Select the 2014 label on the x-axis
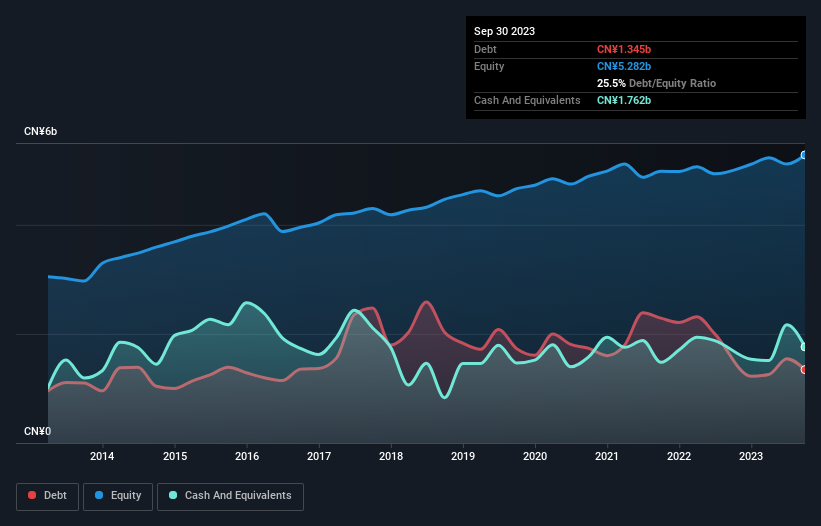Image resolution: width=821 pixels, height=526 pixels. [102, 457]
